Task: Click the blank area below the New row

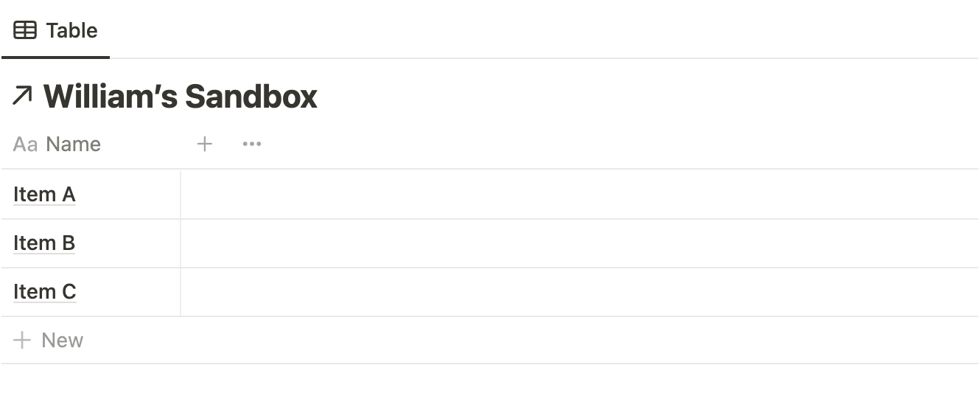Action: pyautogui.click(x=490, y=387)
